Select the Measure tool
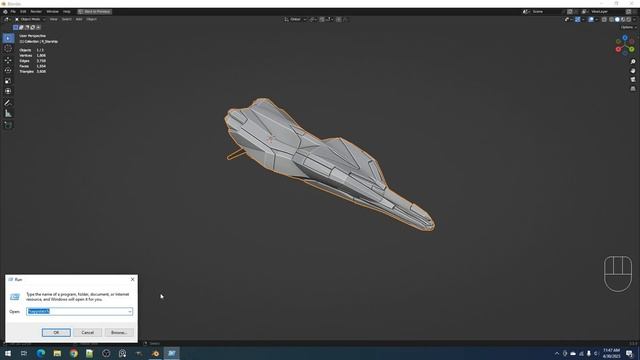The image size is (640, 360). pyautogui.click(x=8, y=113)
